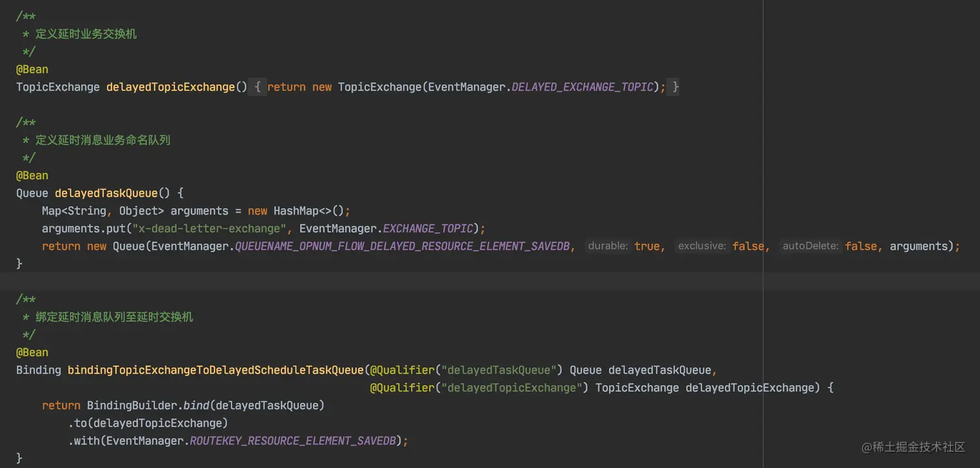Viewport: 980px width, 468px height.
Task: Expand the folded body brace before 'return new TopicExchange'
Action: click(257, 87)
